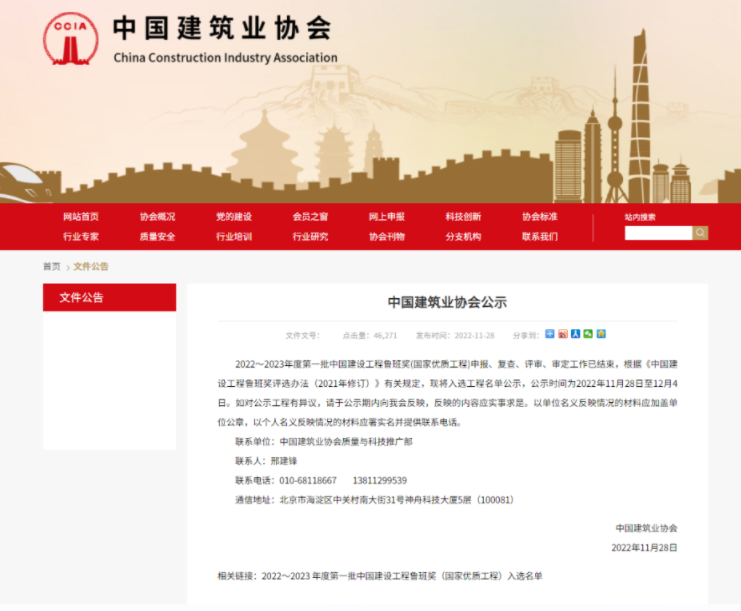Viewport: 741px width, 611px height.
Task: Go to 党的建设 section
Action: click(x=234, y=216)
